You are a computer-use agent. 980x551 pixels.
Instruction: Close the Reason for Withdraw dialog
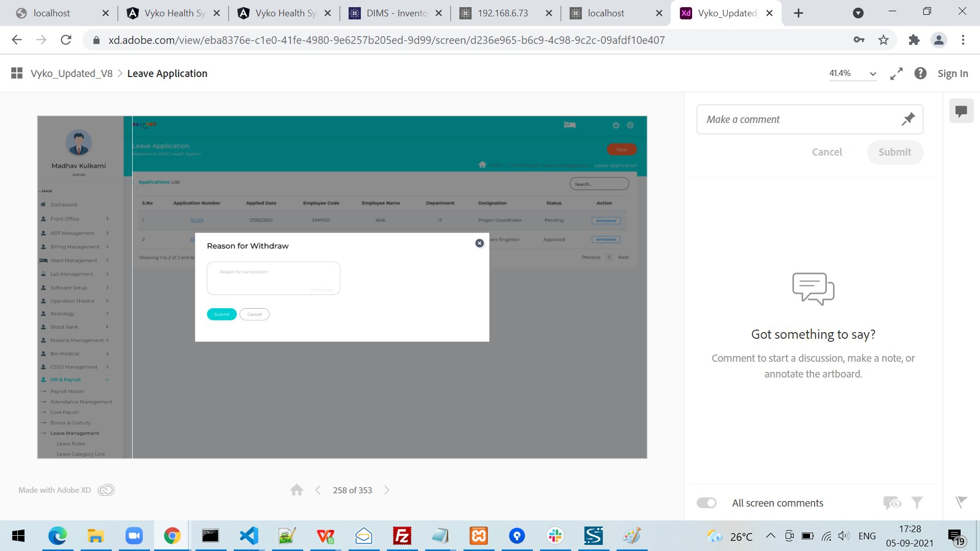[479, 243]
